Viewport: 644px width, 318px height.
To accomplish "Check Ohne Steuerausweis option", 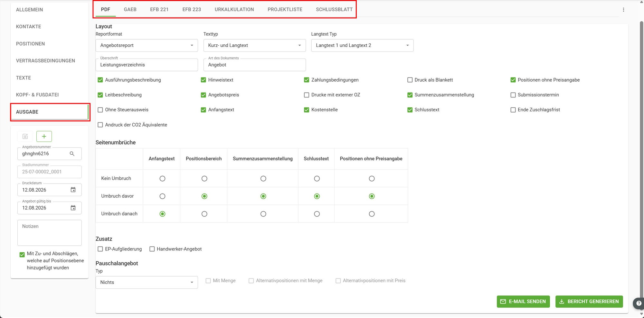I will [x=100, y=110].
